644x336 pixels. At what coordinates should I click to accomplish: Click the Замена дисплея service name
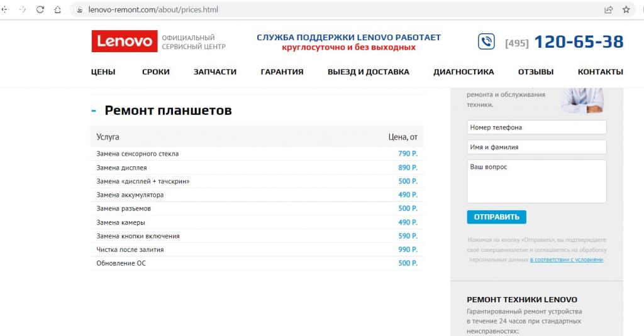click(x=121, y=168)
